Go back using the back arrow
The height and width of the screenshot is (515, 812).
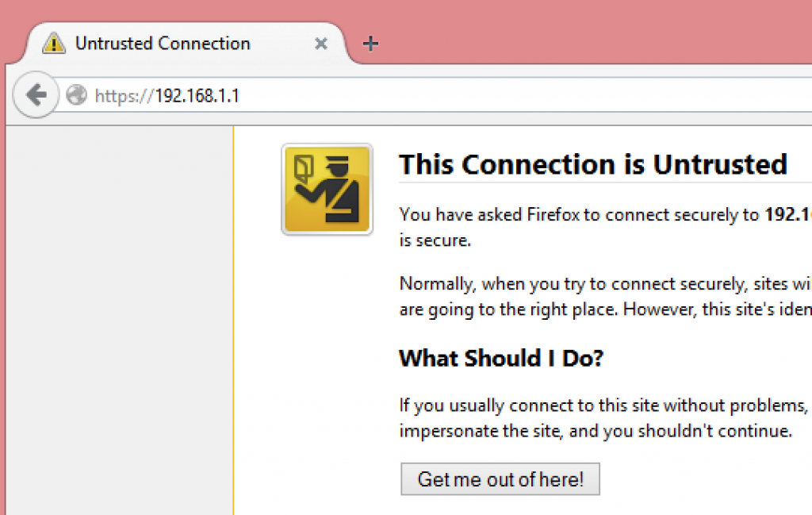click(36, 94)
